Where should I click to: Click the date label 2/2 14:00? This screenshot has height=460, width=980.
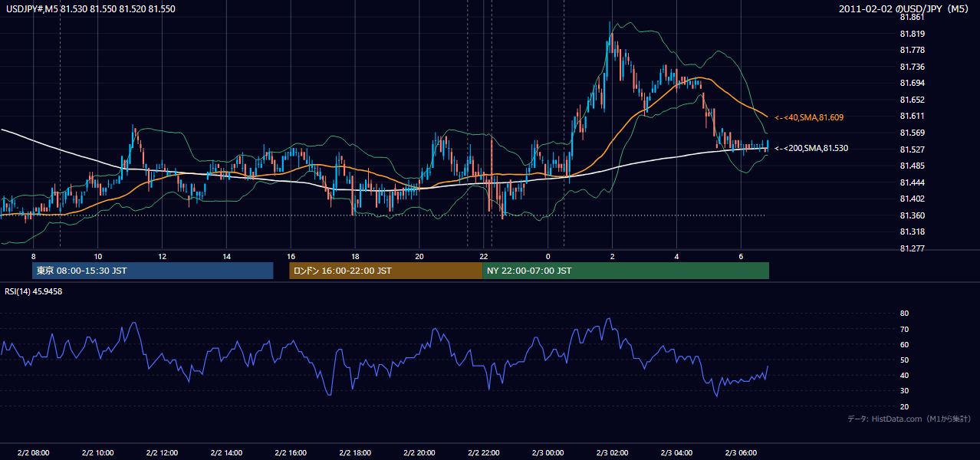pyautogui.click(x=226, y=453)
